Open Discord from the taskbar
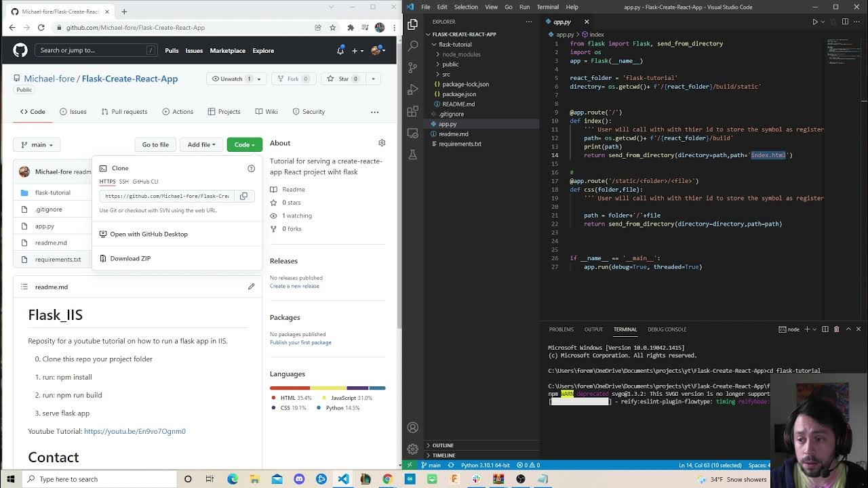Image resolution: width=868 pixels, height=488 pixels. [x=299, y=479]
